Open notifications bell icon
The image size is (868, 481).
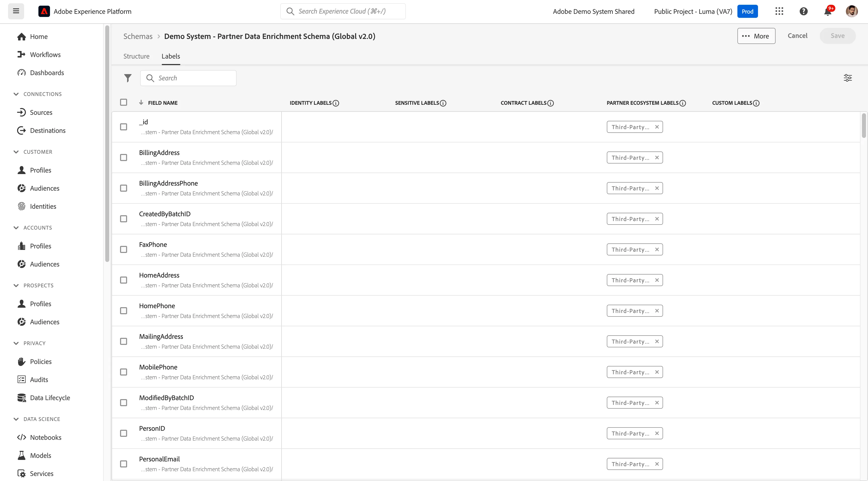pyautogui.click(x=828, y=12)
